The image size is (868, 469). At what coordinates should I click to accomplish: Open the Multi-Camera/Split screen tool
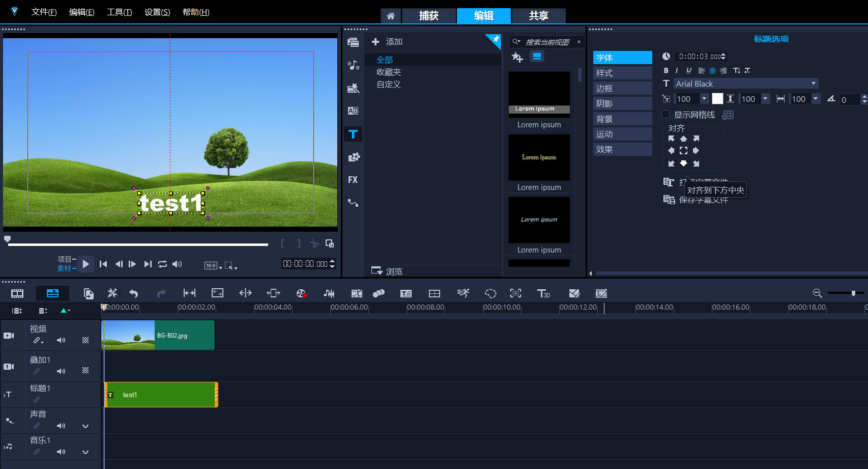pyautogui.click(x=435, y=293)
